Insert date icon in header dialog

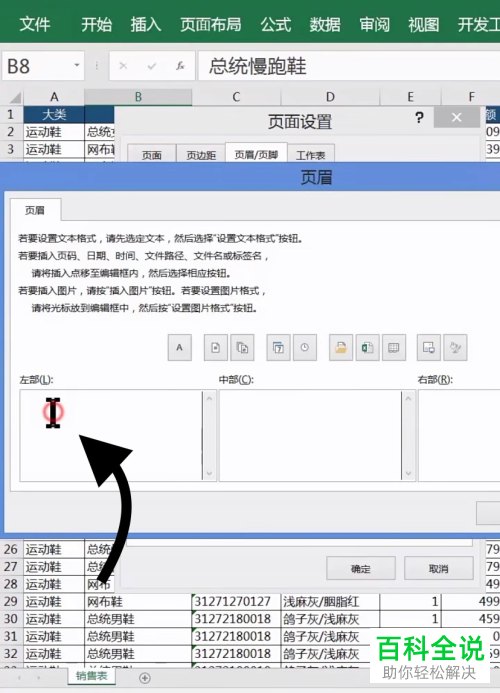pos(278,348)
